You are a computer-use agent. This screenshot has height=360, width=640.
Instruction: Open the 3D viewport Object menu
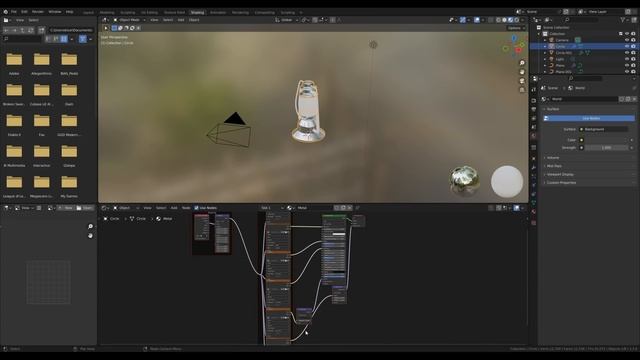194,20
